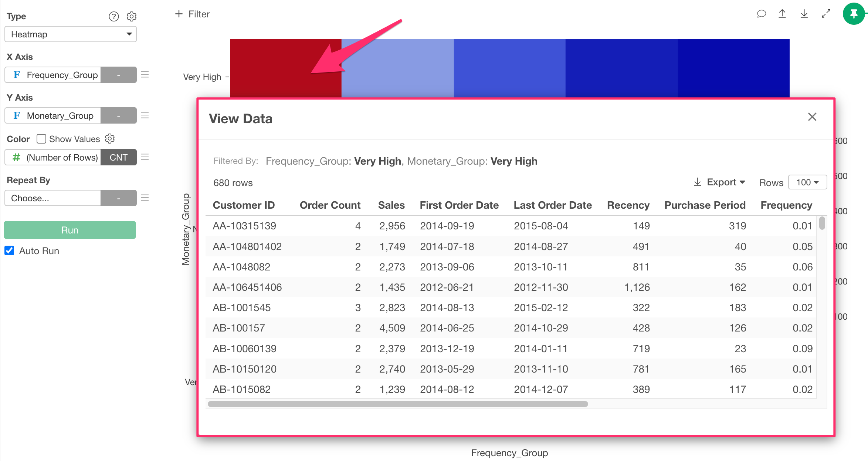Click the download chart icon

(804, 14)
